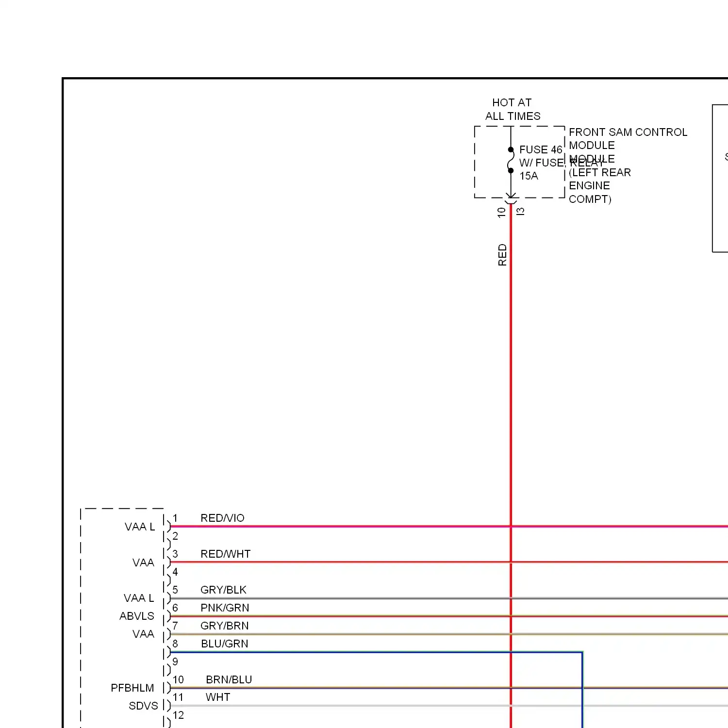Click the RED/VIO wire label
Image resolution: width=728 pixels, height=728 pixels.
coord(222,518)
